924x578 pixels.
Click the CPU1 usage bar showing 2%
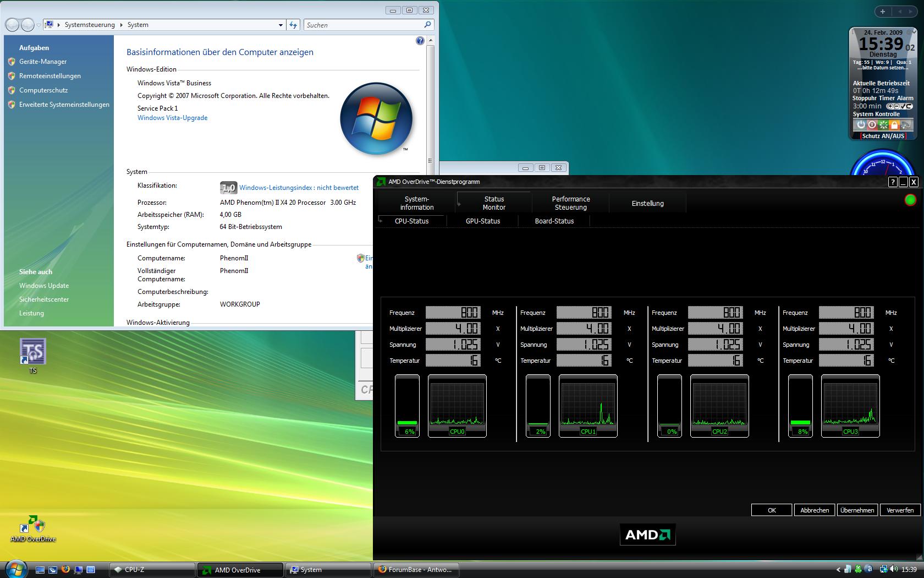coord(538,406)
